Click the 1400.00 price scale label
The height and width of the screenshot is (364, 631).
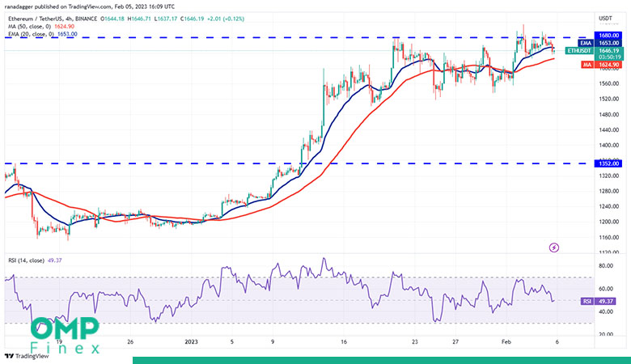tap(608, 146)
